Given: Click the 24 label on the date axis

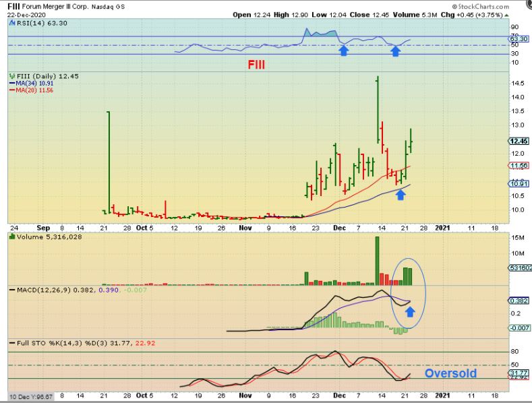Looking at the screenshot, I should point(14,228).
